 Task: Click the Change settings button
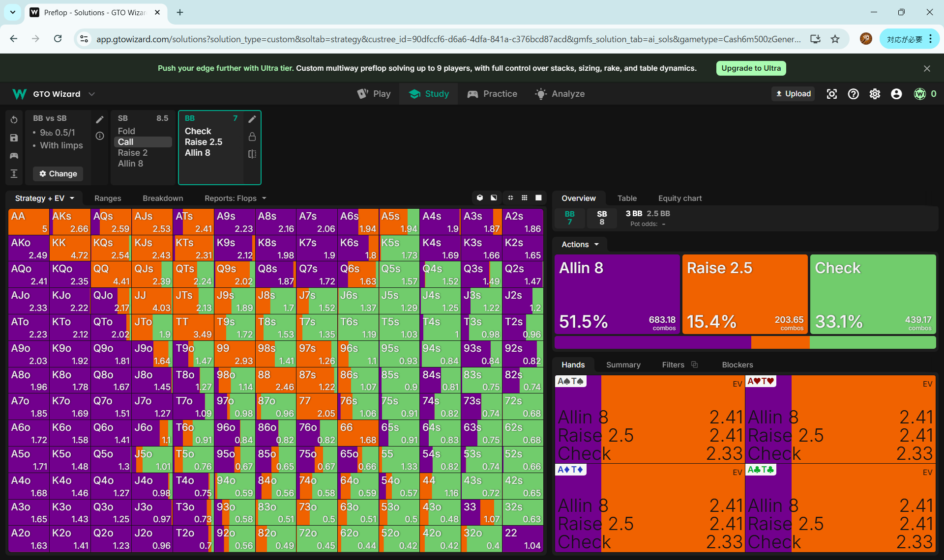pyautogui.click(x=58, y=173)
